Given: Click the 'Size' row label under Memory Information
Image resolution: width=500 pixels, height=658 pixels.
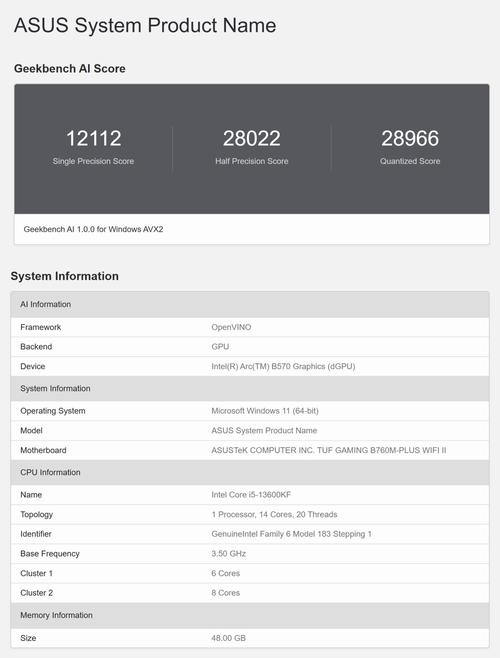Looking at the screenshot, I should [x=28, y=638].
